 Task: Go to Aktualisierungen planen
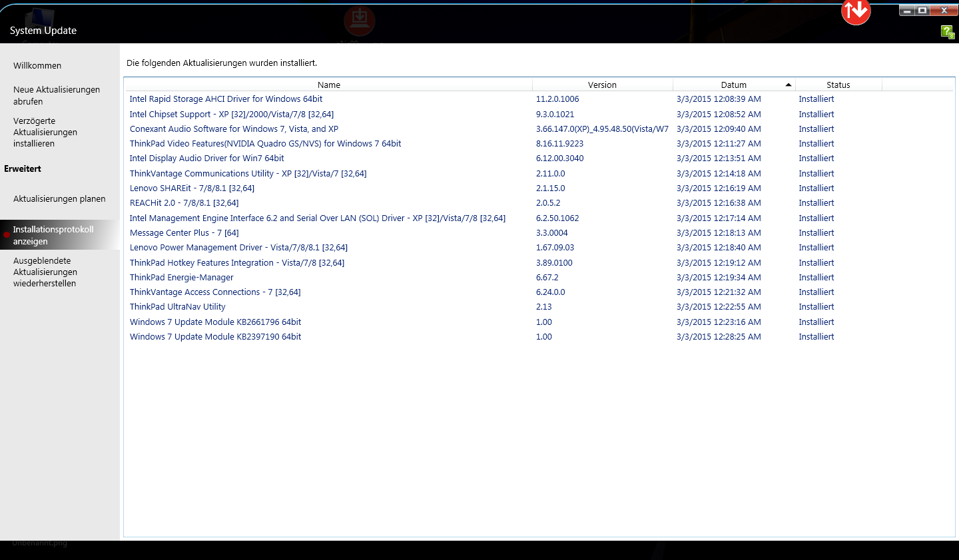(59, 198)
